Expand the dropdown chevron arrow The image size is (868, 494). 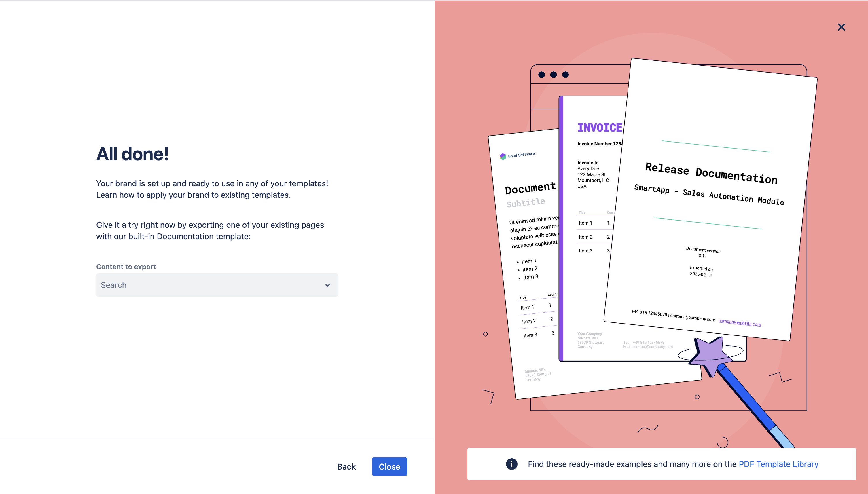point(327,285)
